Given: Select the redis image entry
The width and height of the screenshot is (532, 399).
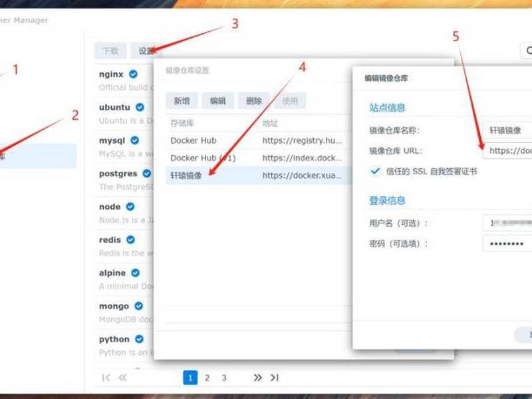Looking at the screenshot, I should click(x=124, y=246).
